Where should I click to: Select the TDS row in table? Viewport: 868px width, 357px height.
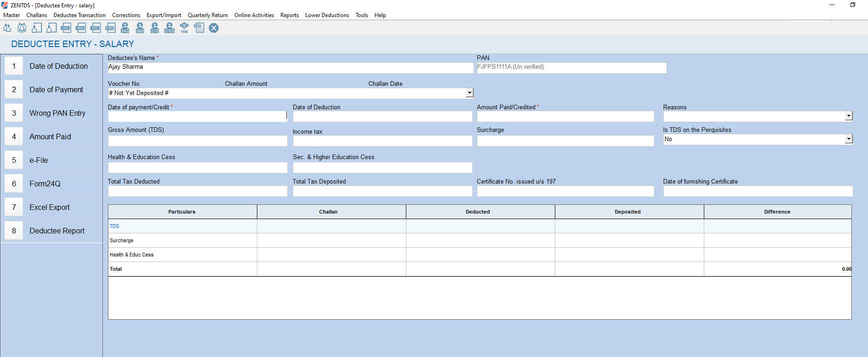480,226
